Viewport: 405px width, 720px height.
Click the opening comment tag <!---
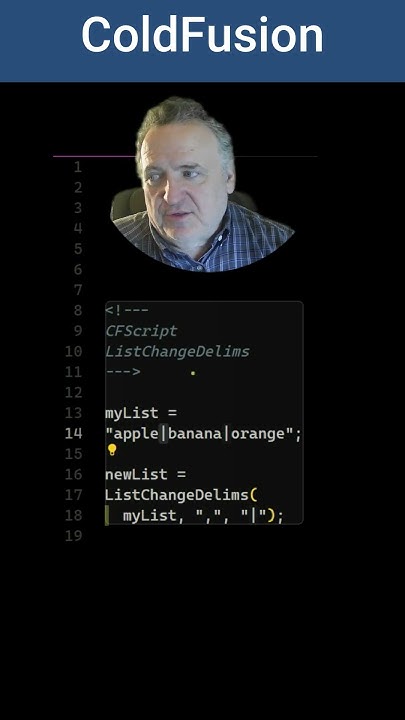click(x=127, y=310)
